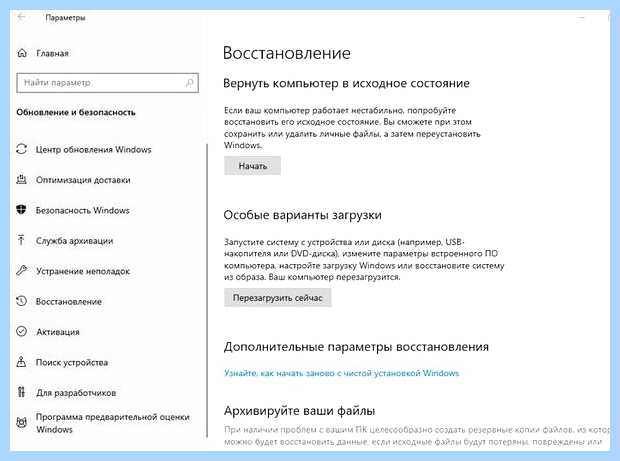Click heading Дополнительные параметры восстановления
620x461 pixels.
(x=356, y=347)
